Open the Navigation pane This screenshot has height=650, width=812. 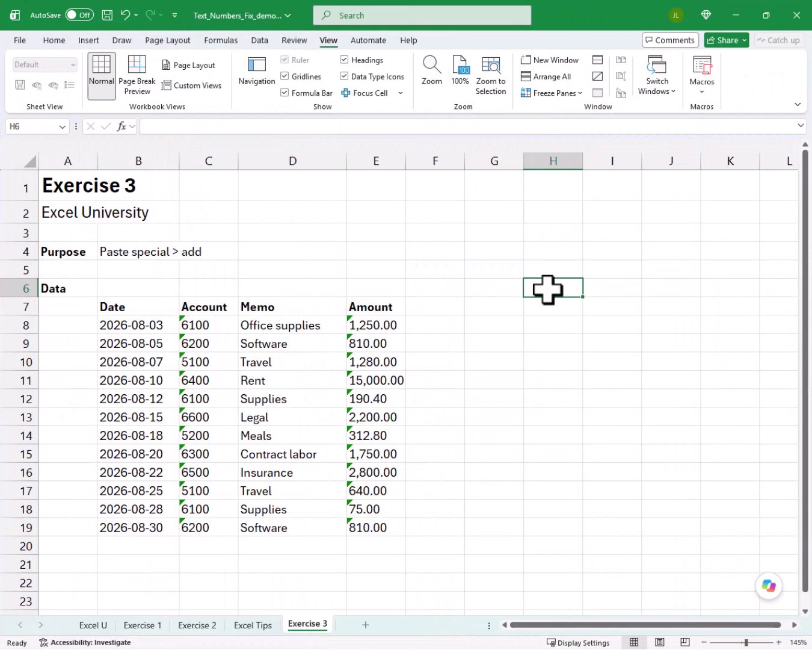click(257, 72)
